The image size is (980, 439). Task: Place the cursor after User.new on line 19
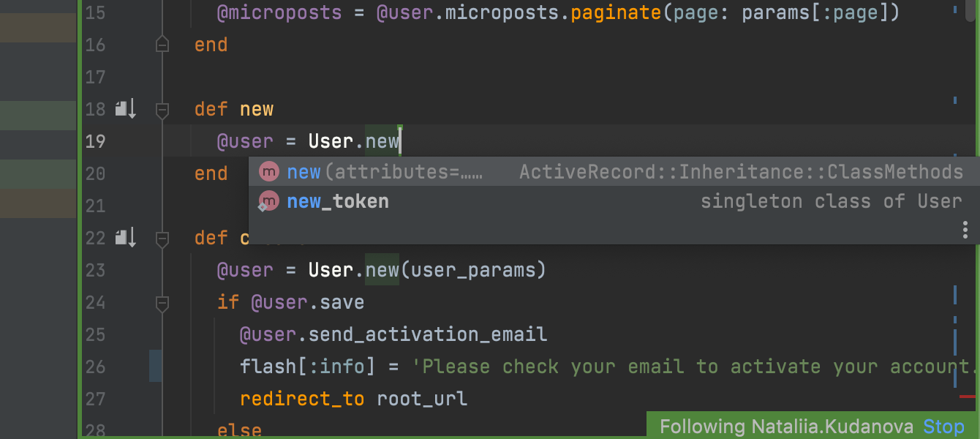[x=401, y=141]
